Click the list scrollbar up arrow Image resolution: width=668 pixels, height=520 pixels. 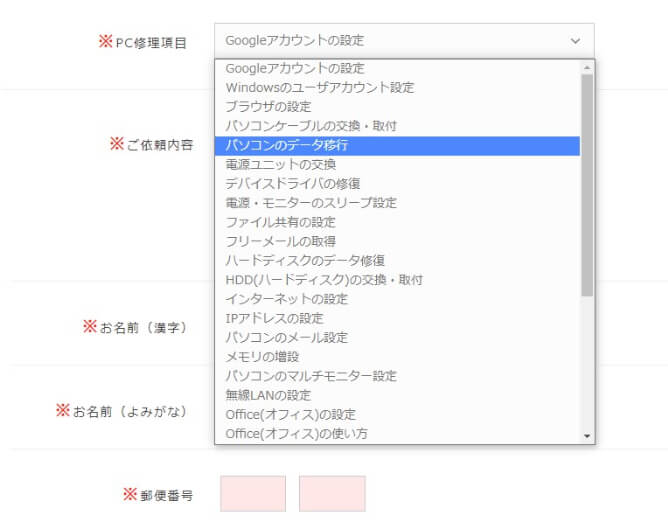click(x=587, y=67)
